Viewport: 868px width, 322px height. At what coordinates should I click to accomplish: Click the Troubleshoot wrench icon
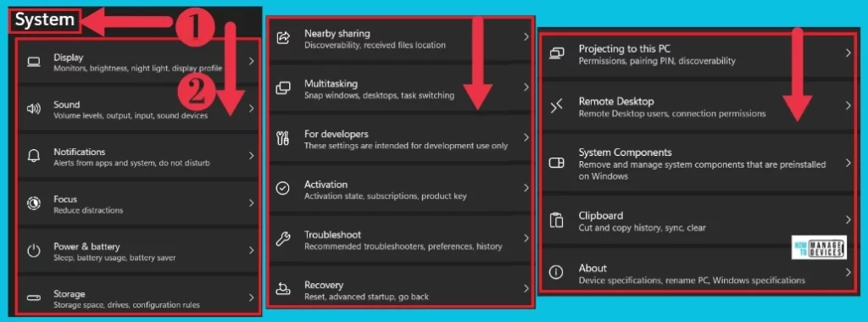point(283,239)
